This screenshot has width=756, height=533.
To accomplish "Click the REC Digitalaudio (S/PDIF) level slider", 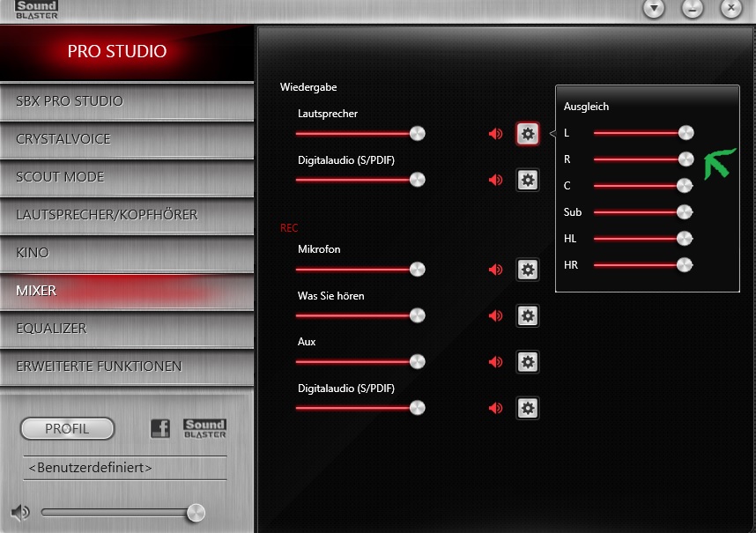I will 360,408.
